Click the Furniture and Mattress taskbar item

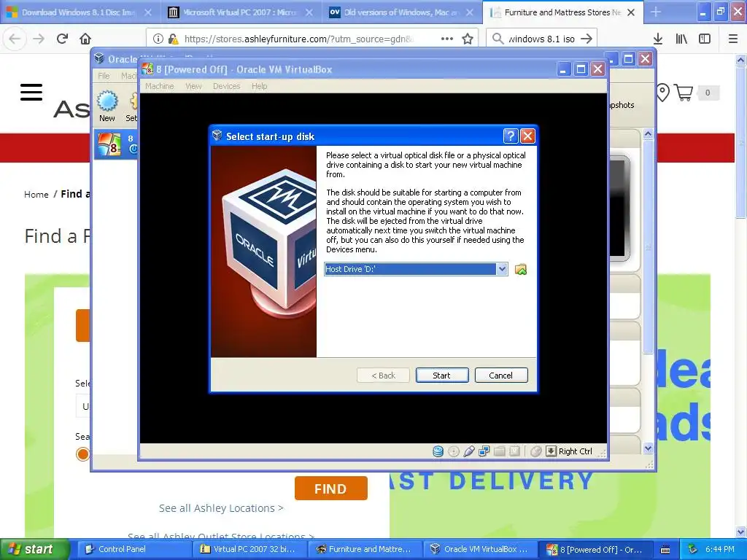[365, 550]
